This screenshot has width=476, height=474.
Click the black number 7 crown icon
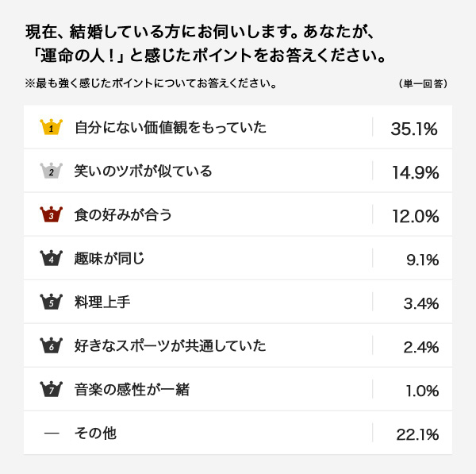51,389
